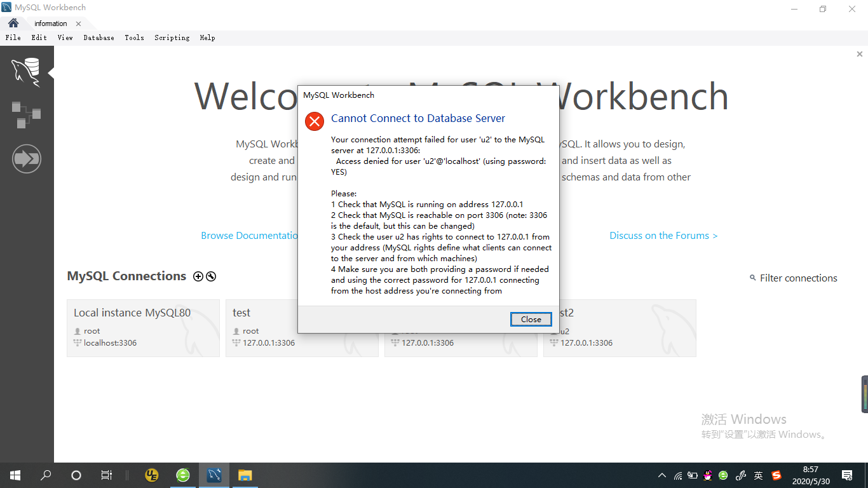Select the Migration wizard sidebar icon
868x488 pixels.
click(26, 158)
